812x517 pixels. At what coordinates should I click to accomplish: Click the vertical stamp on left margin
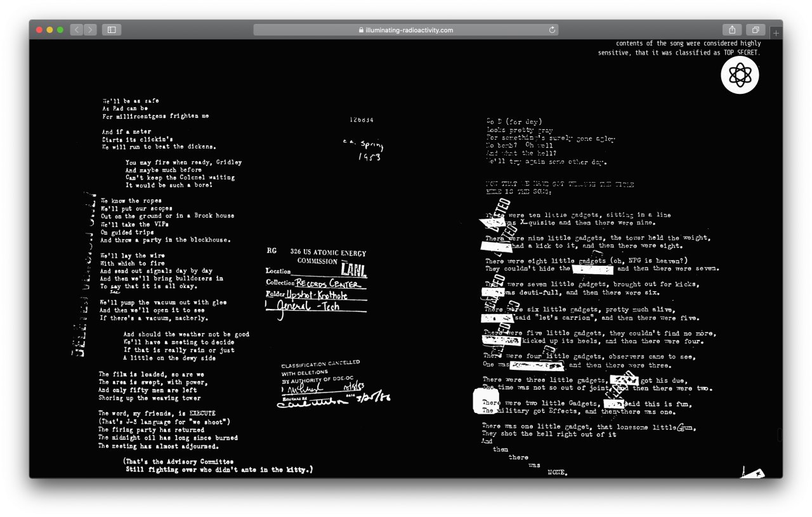[84, 273]
